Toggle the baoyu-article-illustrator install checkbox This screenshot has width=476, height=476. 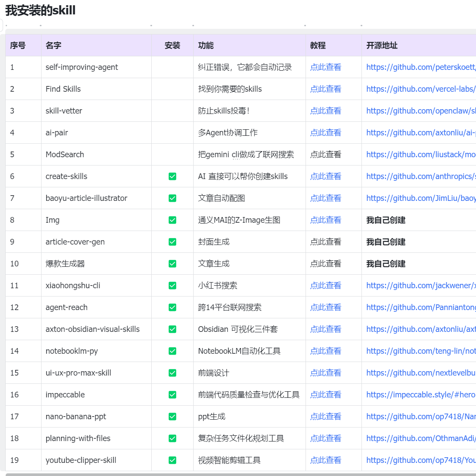(x=172, y=198)
